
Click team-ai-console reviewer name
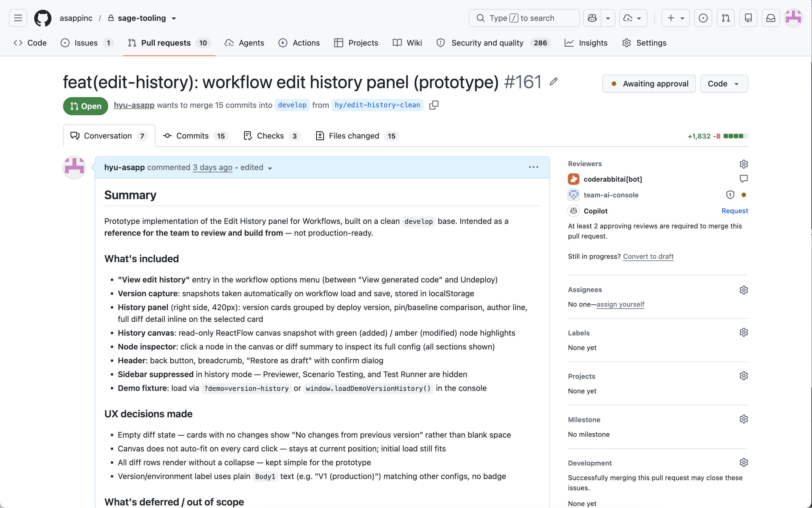point(611,195)
